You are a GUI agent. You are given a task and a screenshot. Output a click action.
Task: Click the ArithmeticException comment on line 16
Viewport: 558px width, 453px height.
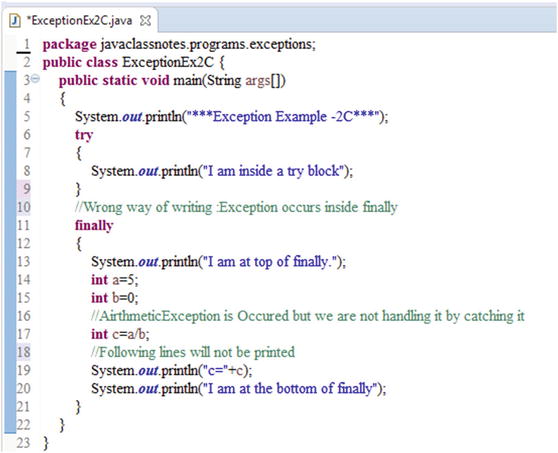(308, 316)
